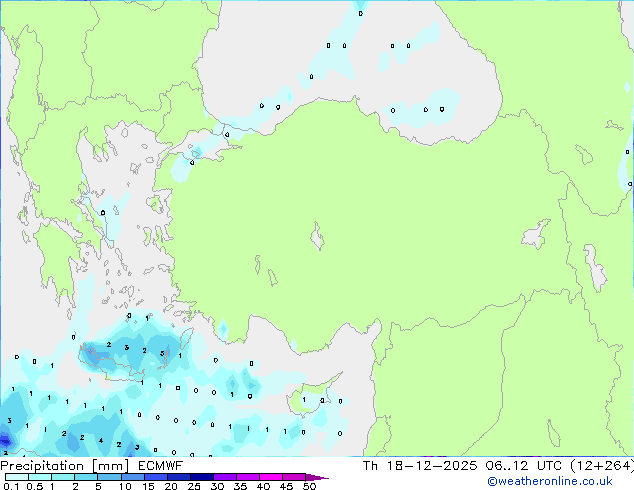Screen dimensions: 634x490
Task: Click the '(12+264)' forecast offset text
Action: [602, 466]
